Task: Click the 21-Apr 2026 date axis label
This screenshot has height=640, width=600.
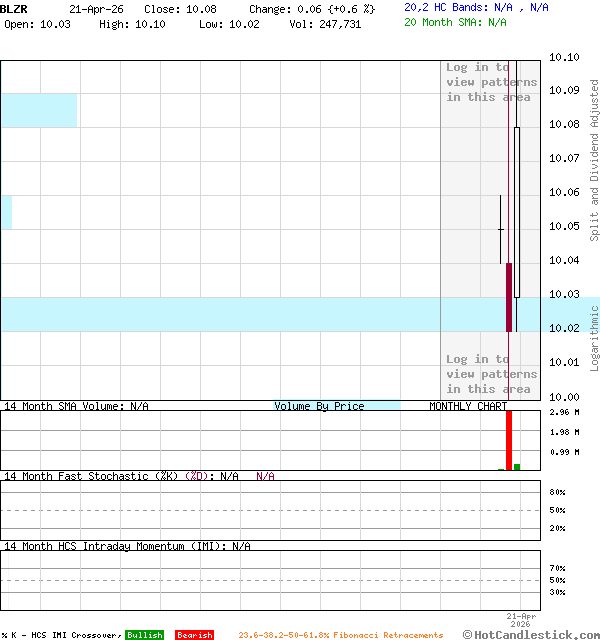Action: 521,620
